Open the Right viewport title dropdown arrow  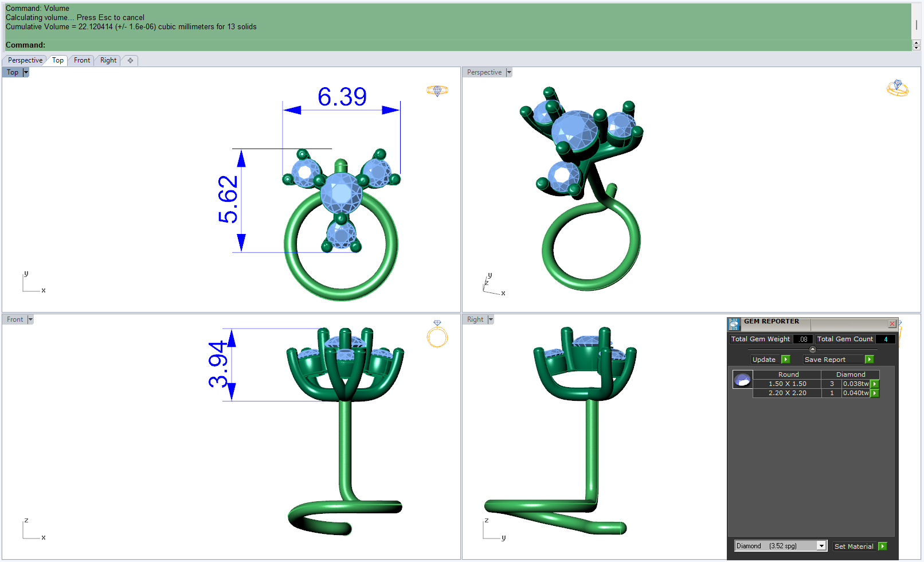point(490,319)
